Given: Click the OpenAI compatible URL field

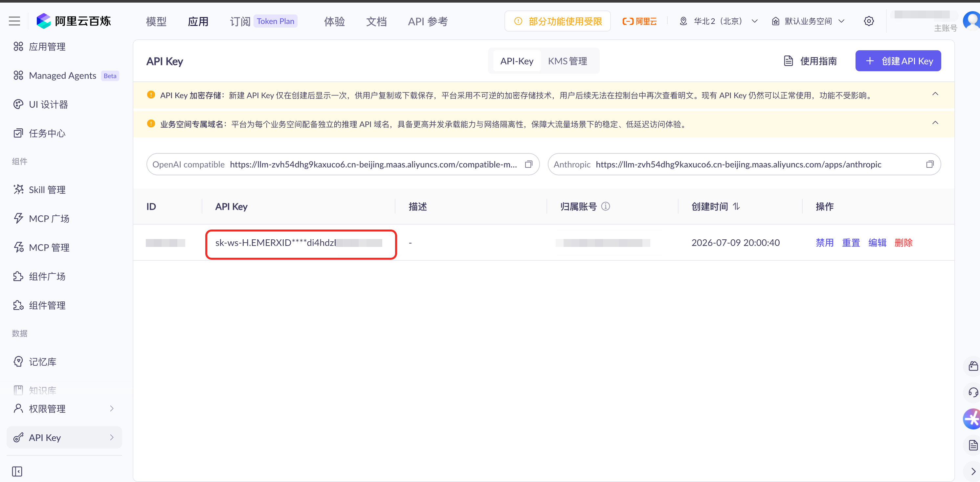Looking at the screenshot, I should pos(343,164).
